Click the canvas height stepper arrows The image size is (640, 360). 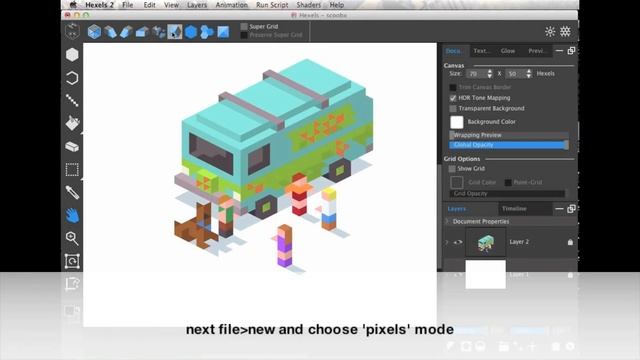tap(529, 74)
